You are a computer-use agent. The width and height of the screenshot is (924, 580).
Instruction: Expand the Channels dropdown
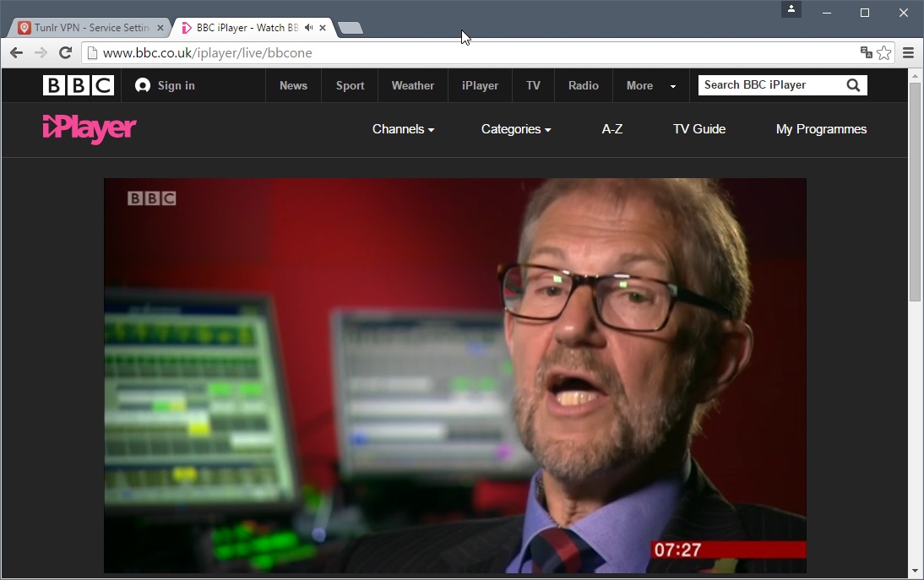coord(403,129)
